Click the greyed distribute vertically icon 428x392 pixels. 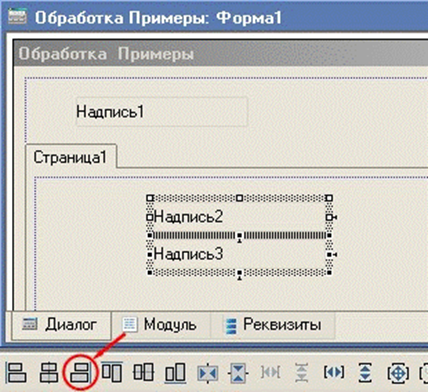click(301, 372)
